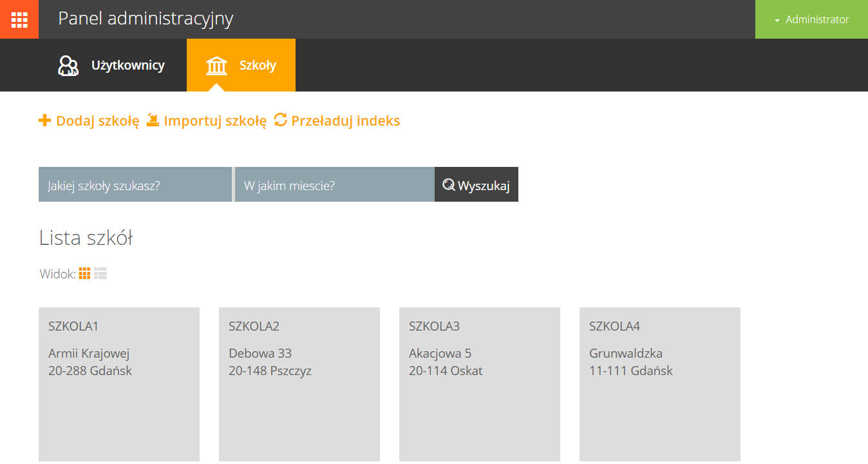Click the address text 'Armii Krajowej'
Viewport: 868px width, 464px height.
90,353
